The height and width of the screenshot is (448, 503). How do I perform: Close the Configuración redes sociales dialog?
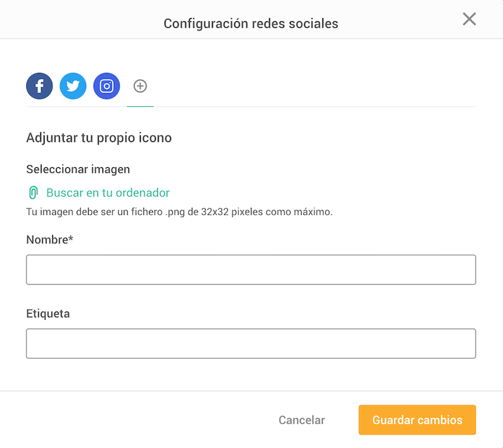[469, 19]
